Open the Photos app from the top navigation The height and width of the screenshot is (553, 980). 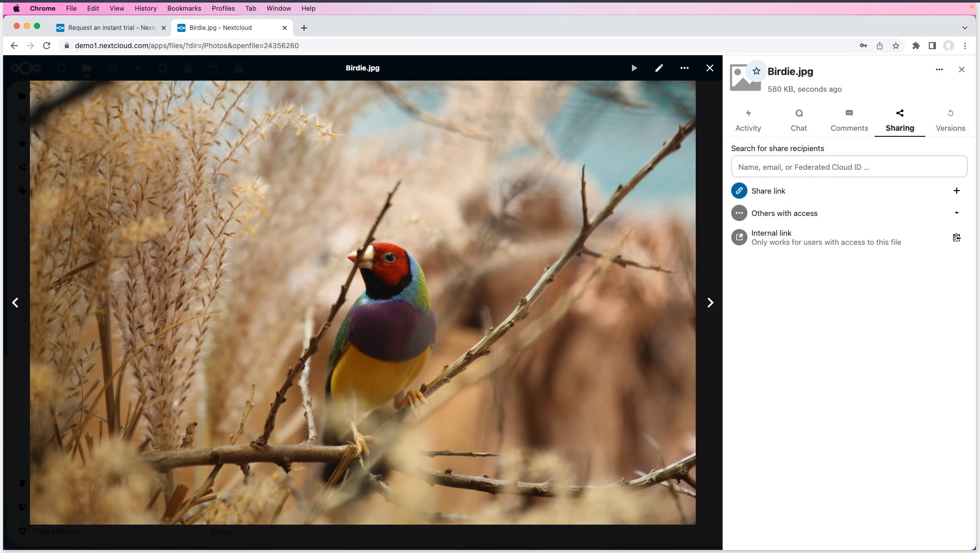[111, 67]
